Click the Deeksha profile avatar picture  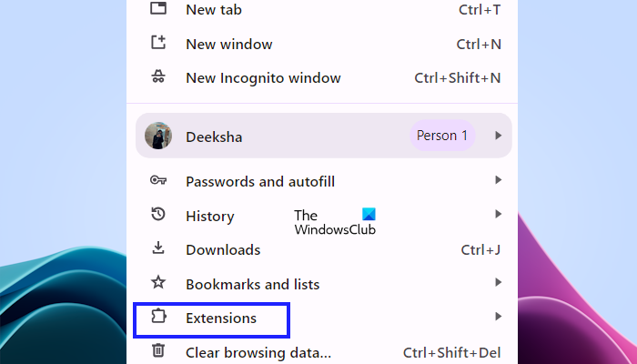click(x=158, y=136)
